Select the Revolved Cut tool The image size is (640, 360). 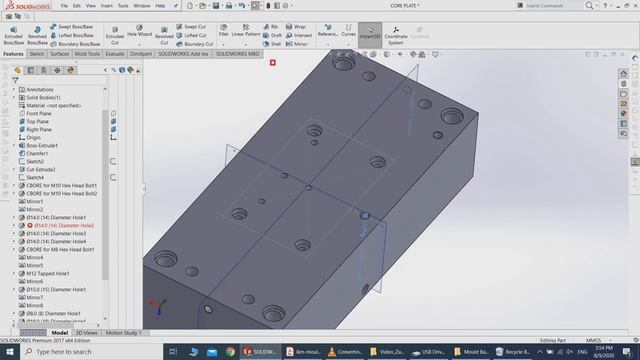[164, 36]
